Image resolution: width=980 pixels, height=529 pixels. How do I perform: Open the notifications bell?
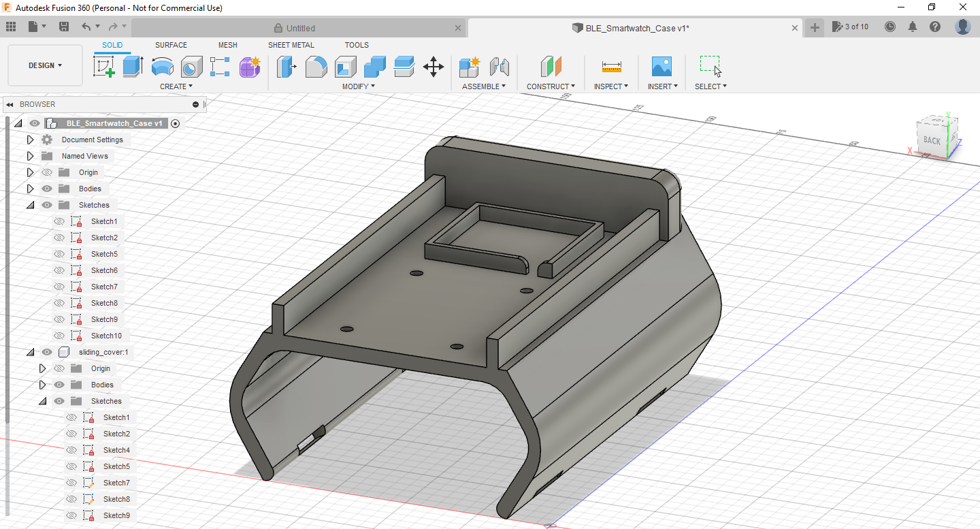tap(913, 27)
